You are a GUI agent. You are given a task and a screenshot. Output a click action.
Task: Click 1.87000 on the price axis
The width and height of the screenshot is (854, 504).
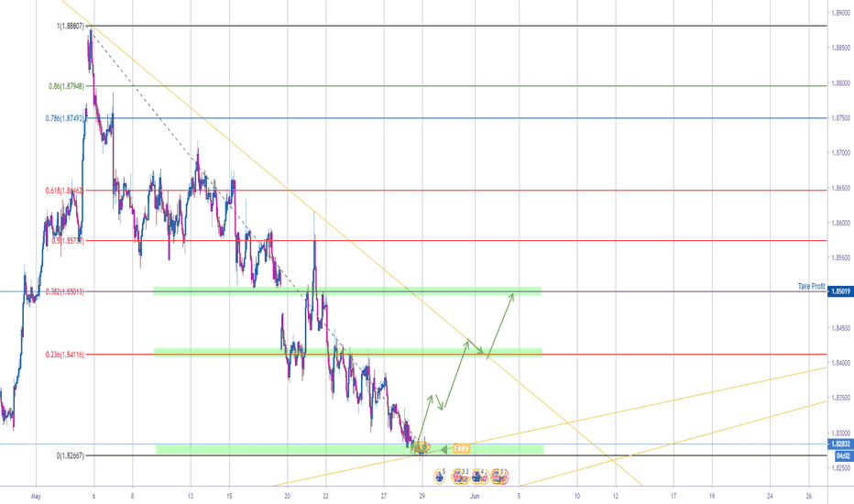840,153
